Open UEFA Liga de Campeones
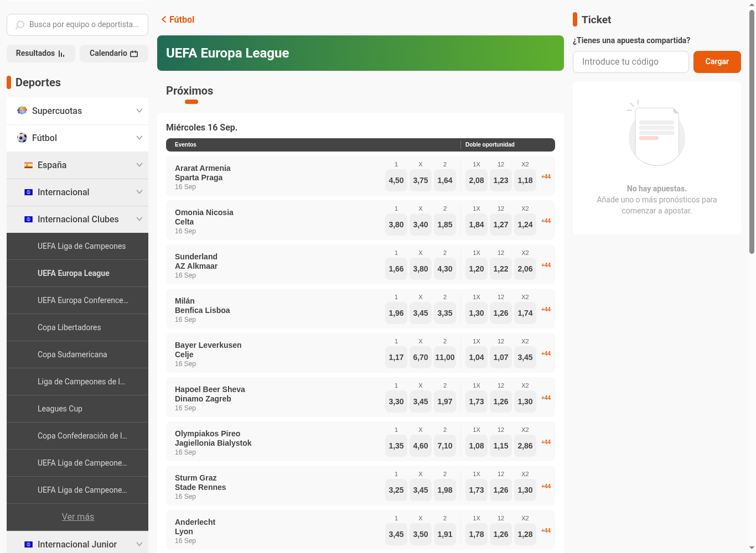The height and width of the screenshot is (553, 756). pyautogui.click(x=77, y=246)
